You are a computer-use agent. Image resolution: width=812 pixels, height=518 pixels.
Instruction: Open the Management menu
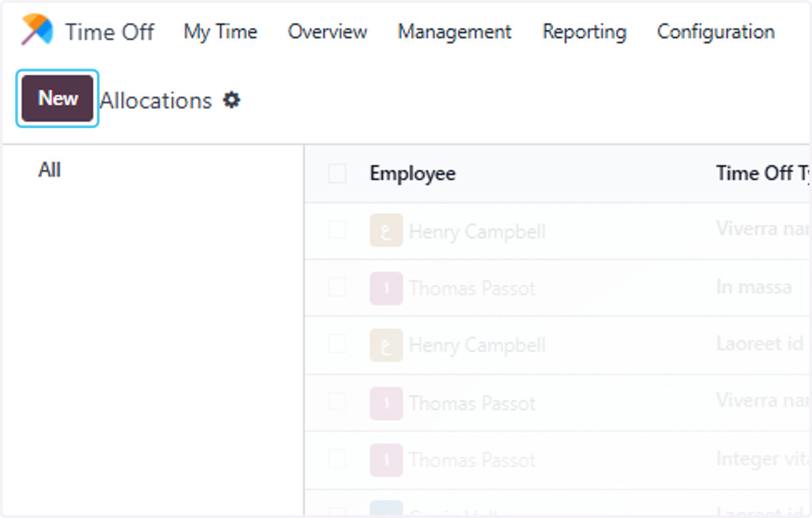(x=455, y=32)
